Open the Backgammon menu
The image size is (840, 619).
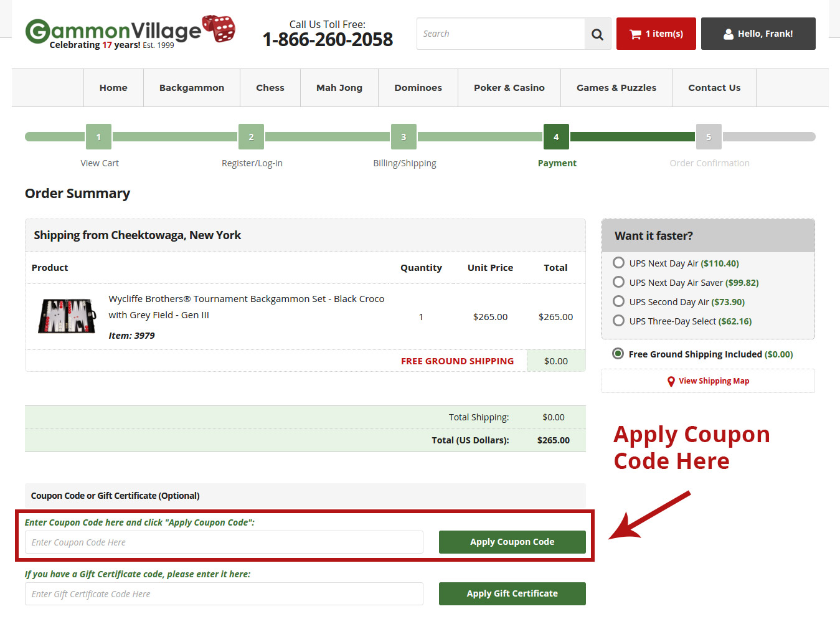[x=192, y=88]
